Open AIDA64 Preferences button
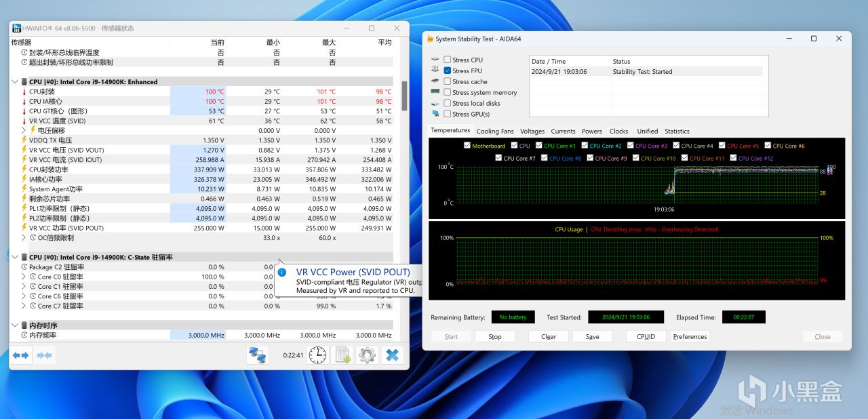 [x=690, y=336]
